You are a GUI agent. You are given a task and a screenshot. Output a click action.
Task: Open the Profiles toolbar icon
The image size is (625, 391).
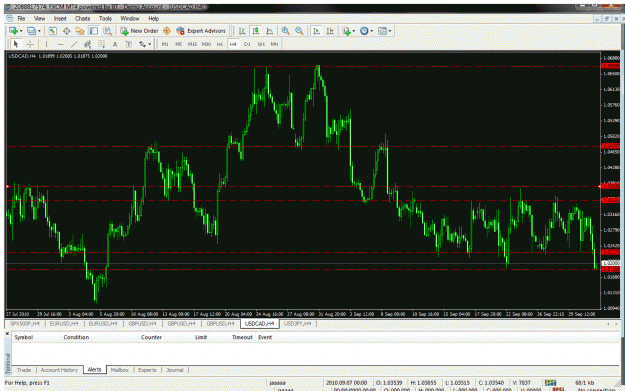31,31
